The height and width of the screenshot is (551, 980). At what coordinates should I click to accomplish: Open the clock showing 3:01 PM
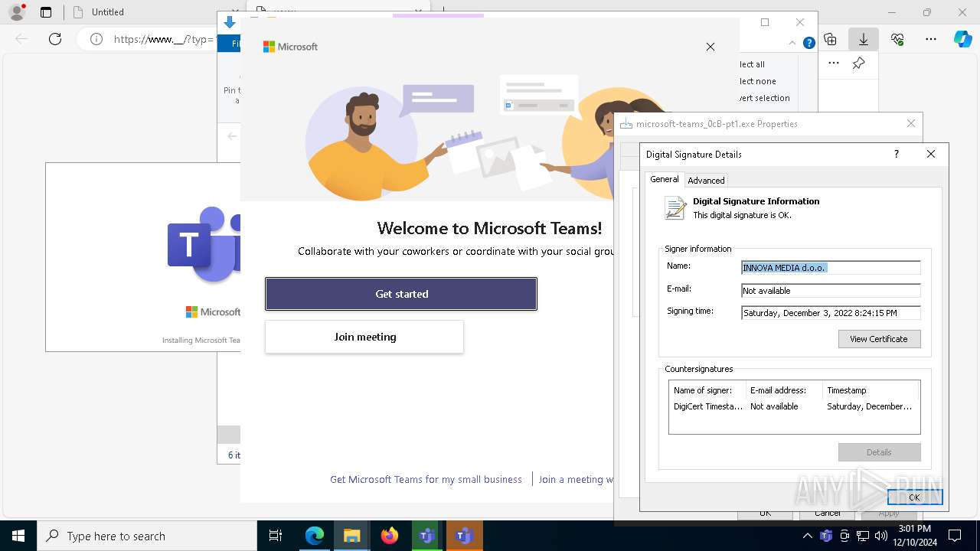click(x=915, y=536)
